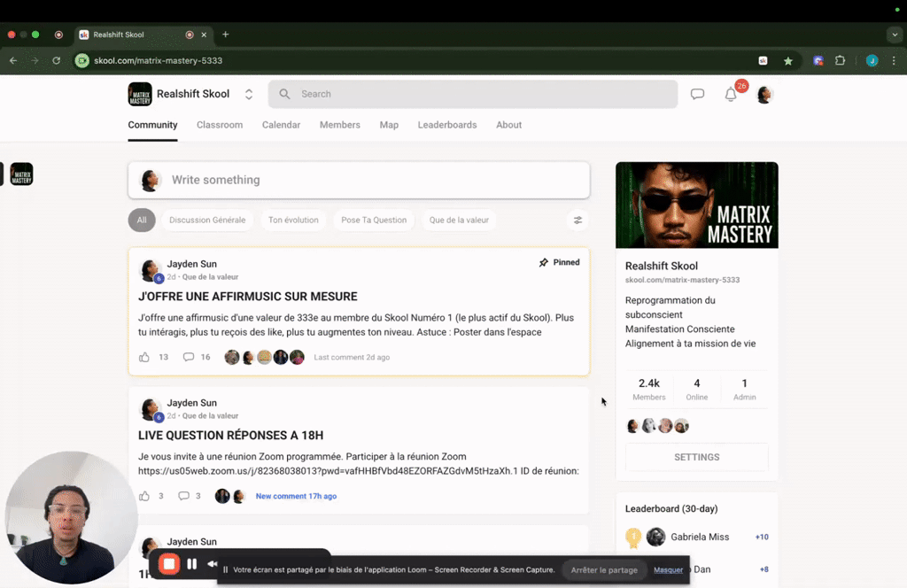Click the Loom webcam bubble

(x=71, y=517)
